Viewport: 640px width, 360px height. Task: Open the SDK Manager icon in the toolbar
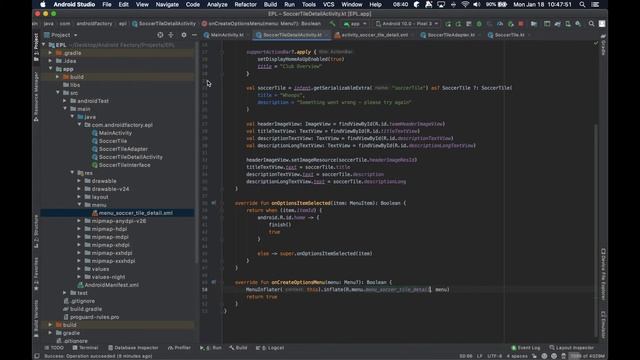pyautogui.click(x=578, y=24)
